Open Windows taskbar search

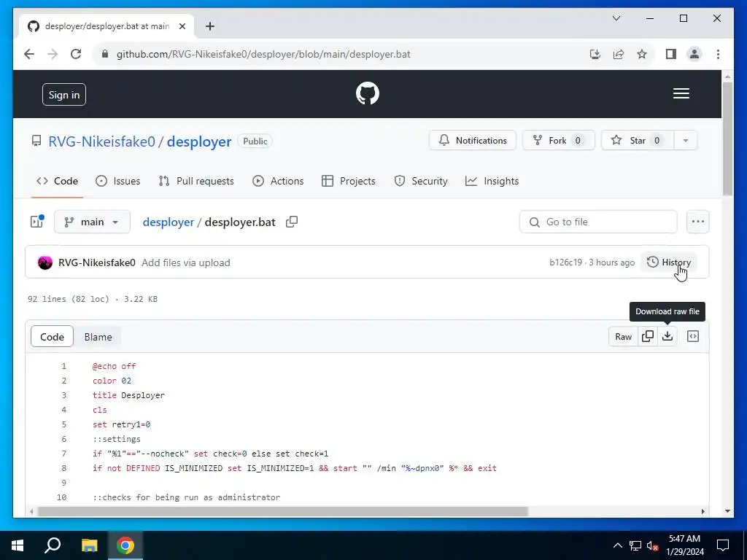pos(53,545)
